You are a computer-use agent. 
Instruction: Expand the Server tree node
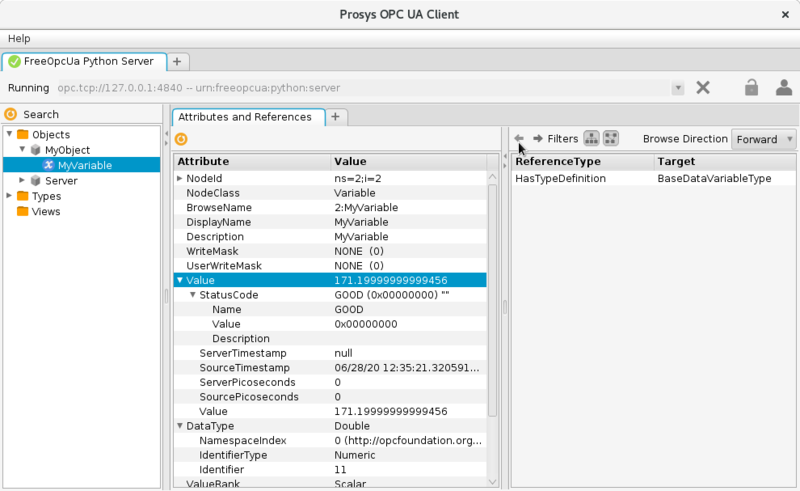pyautogui.click(x=22, y=181)
